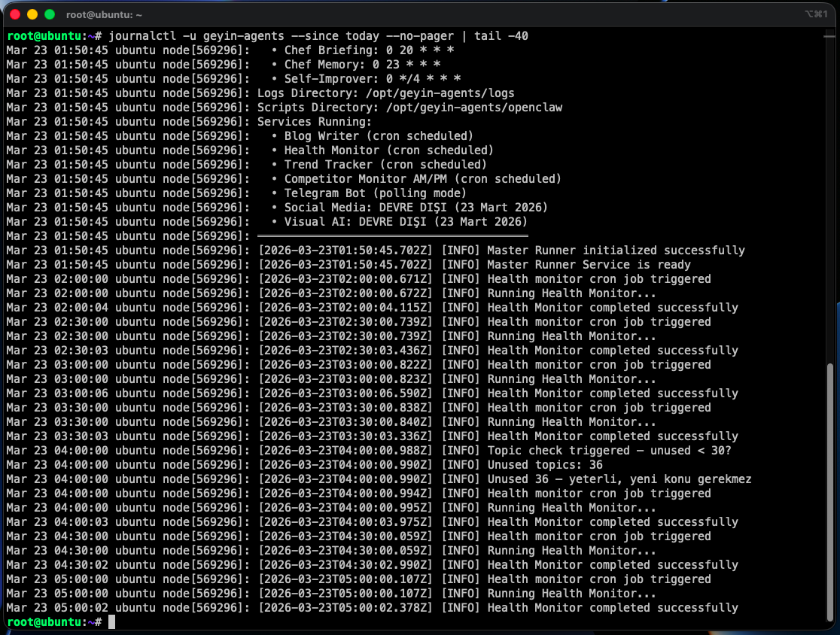Click 'Health monitor cron job triggered' at 02:30:00
Image resolution: width=840 pixels, height=635 pixels.
coord(599,322)
